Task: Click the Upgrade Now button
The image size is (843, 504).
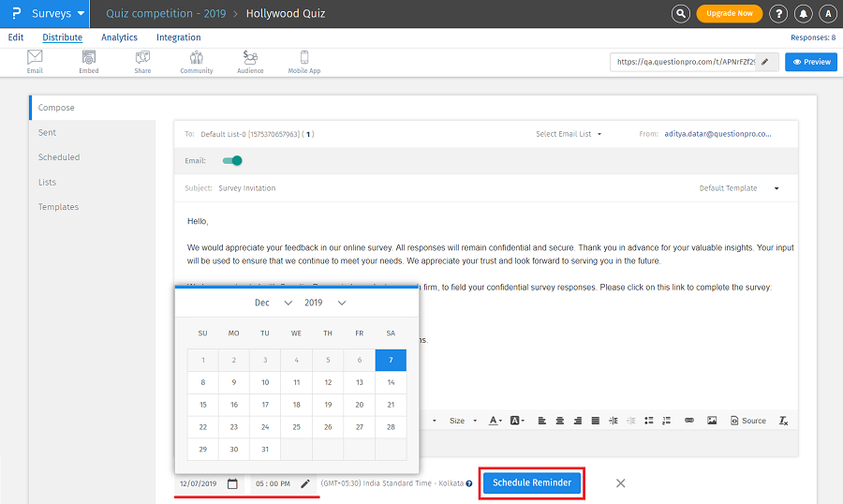Action: [x=729, y=14]
